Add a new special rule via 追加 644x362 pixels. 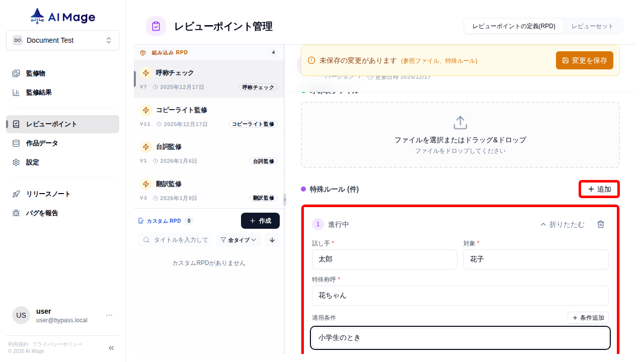click(x=599, y=189)
